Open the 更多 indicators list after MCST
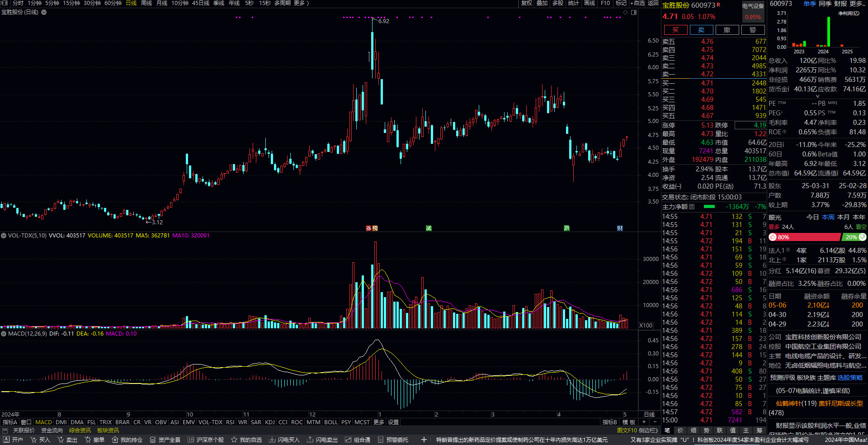Image resolution: width=868 pixels, height=445 pixels. (379, 422)
